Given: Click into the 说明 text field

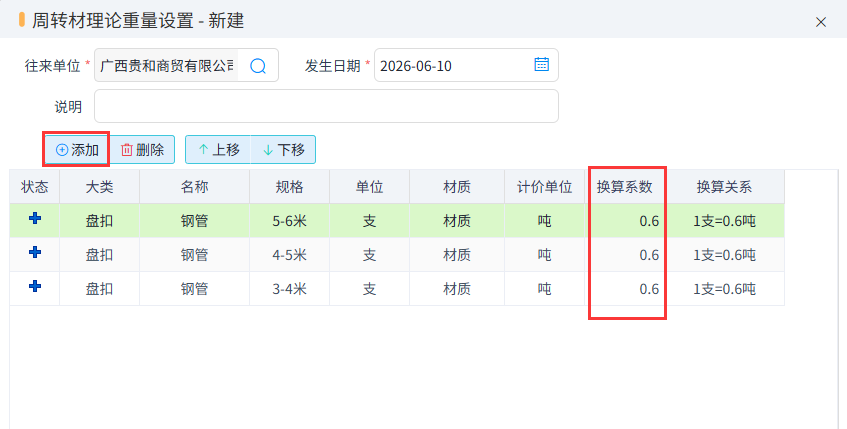Looking at the screenshot, I should [x=326, y=106].
